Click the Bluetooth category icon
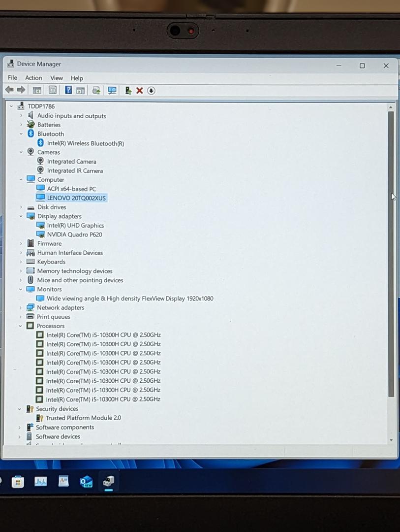 tap(31, 133)
